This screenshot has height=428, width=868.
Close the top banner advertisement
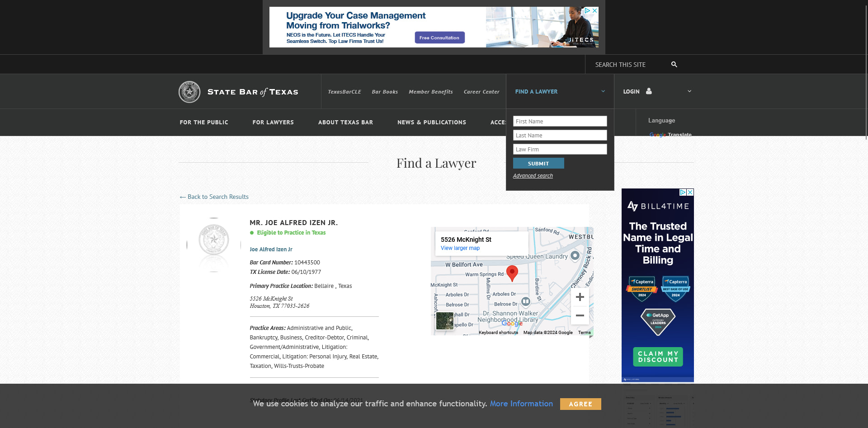tap(595, 10)
